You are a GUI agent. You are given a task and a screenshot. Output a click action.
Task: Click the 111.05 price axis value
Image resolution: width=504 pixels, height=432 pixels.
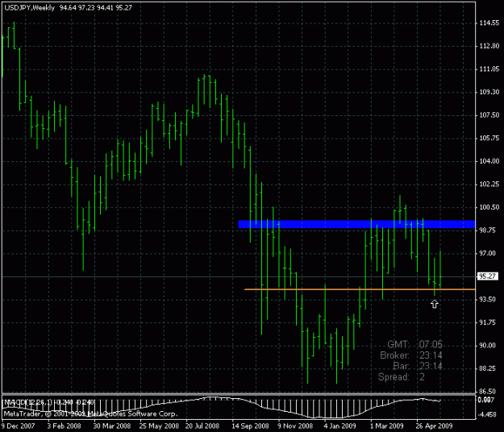click(489, 69)
